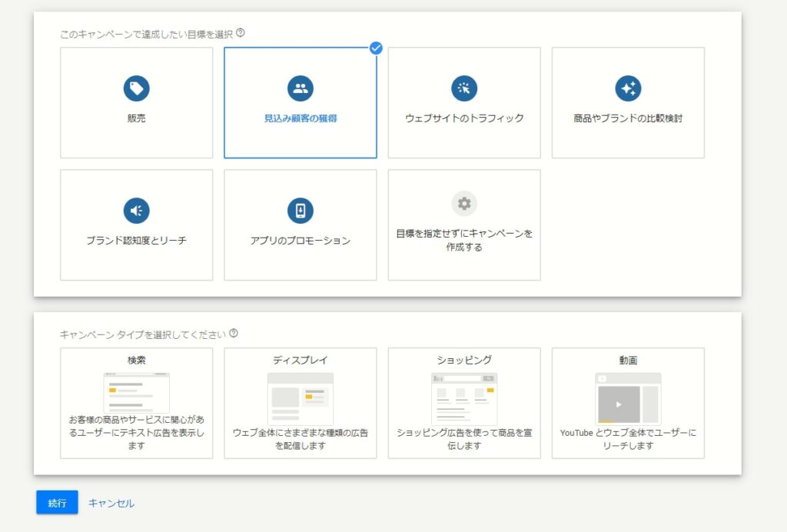787x532 pixels.
Task: Click the gray gear icon for no-goal campaign
Action: (x=464, y=203)
